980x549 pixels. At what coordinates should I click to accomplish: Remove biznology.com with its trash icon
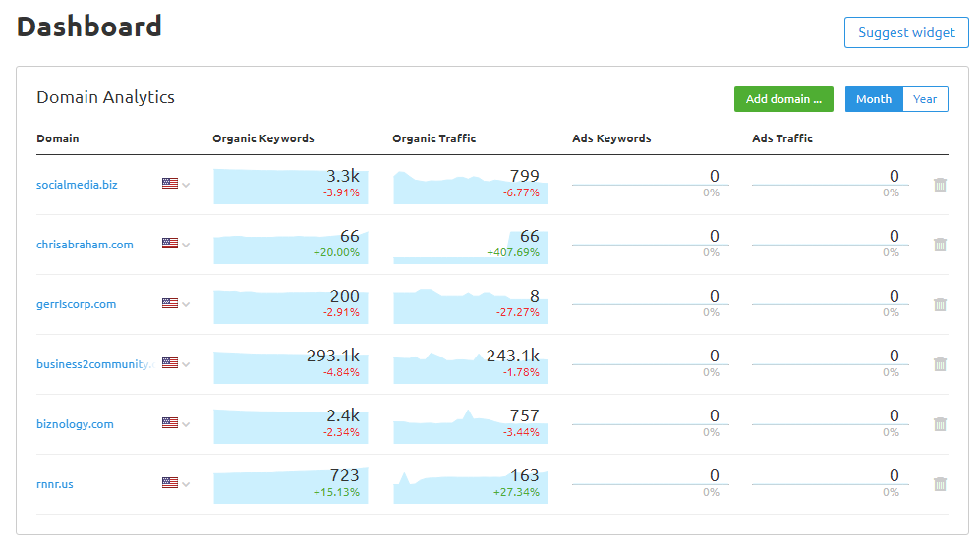(x=940, y=424)
